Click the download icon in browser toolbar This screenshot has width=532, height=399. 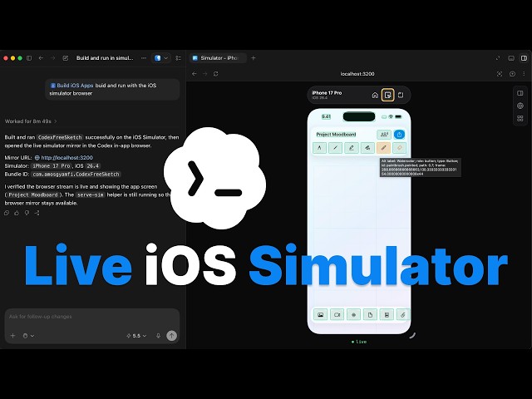512,74
